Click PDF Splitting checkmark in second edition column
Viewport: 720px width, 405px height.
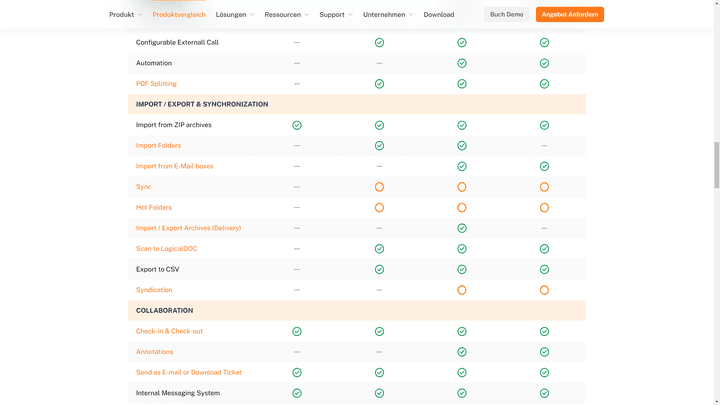(379, 84)
